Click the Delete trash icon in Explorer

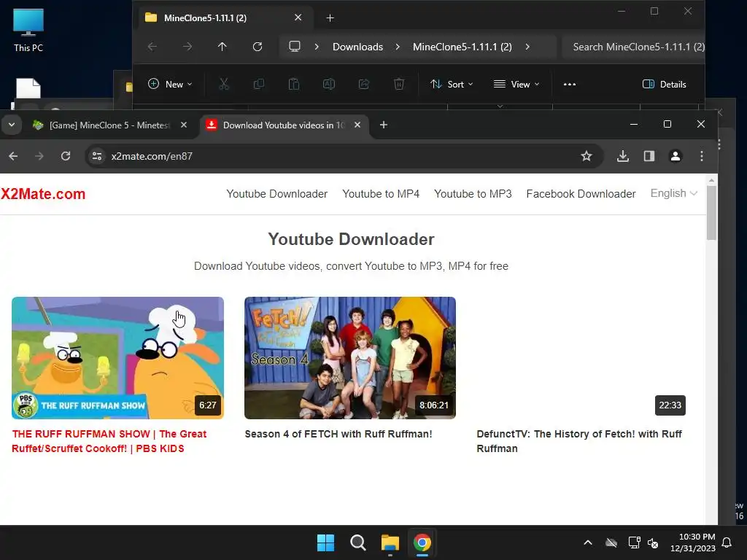coord(399,85)
